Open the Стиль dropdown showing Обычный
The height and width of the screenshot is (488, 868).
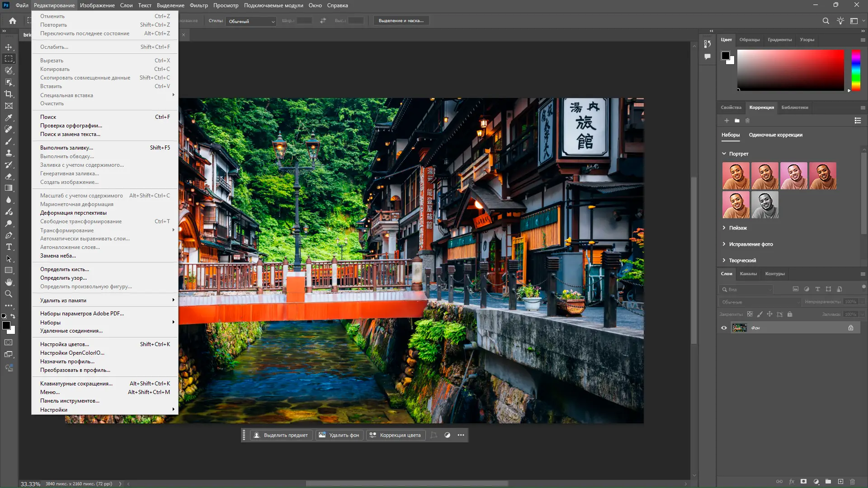[x=251, y=21]
